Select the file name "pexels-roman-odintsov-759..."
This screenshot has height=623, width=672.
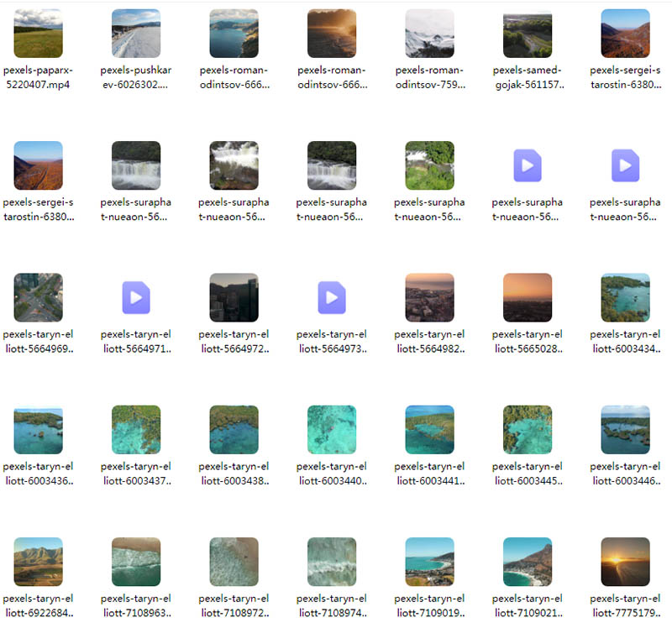coord(429,77)
